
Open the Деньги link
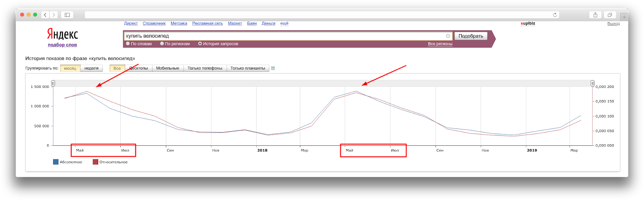pyautogui.click(x=268, y=23)
